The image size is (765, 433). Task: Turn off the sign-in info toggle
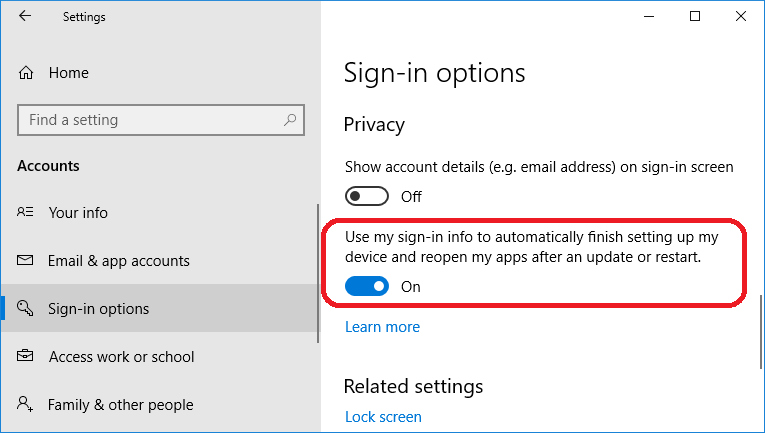pyautogui.click(x=367, y=287)
